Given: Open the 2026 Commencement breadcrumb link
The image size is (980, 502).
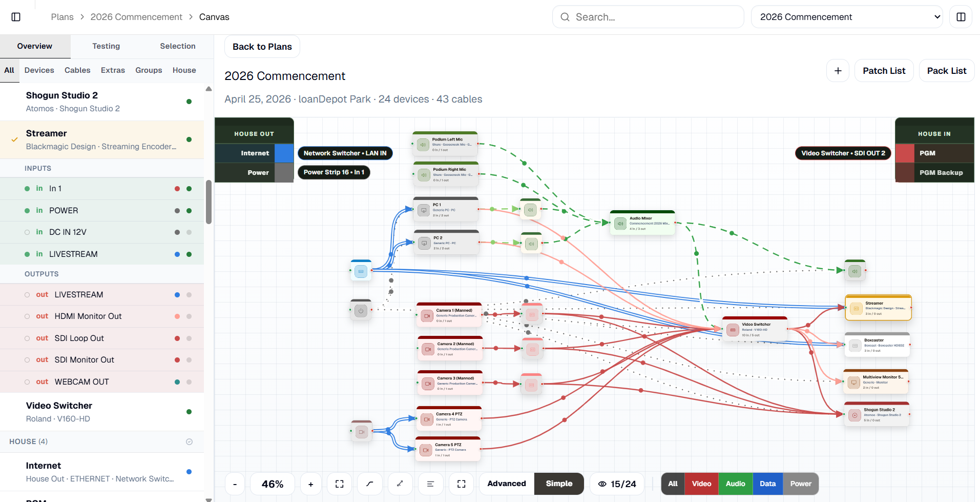Looking at the screenshot, I should click(136, 17).
